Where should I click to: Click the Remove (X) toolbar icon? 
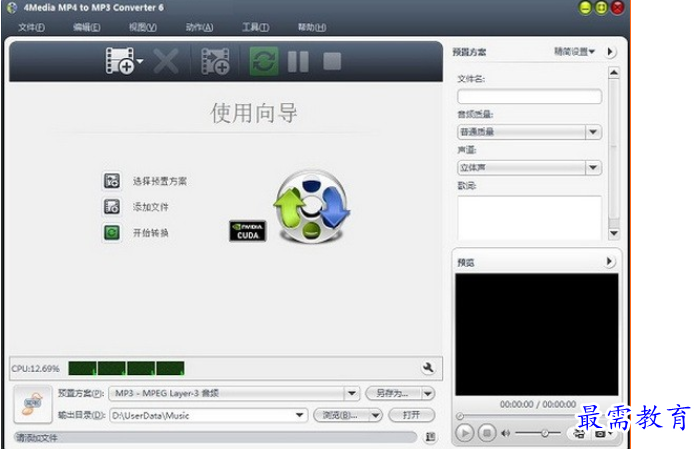point(166,61)
